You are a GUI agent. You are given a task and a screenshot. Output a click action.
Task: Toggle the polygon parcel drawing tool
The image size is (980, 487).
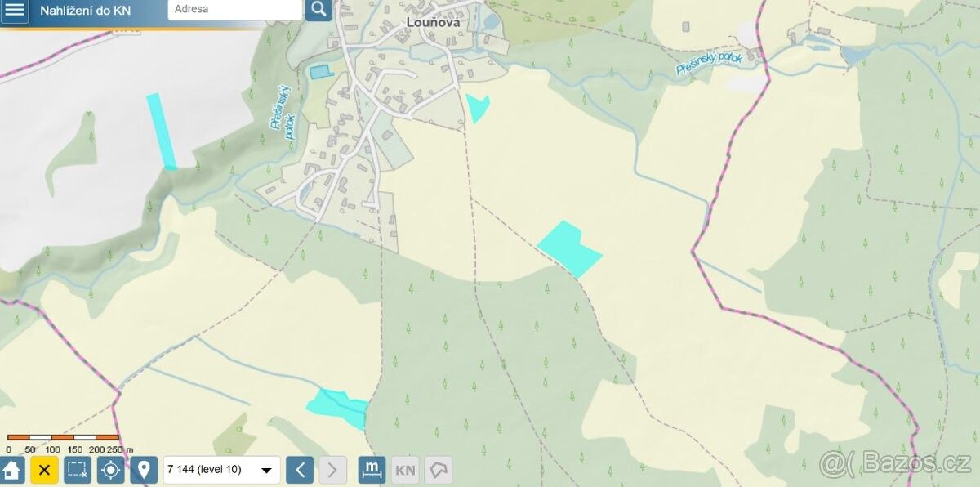coord(439,470)
